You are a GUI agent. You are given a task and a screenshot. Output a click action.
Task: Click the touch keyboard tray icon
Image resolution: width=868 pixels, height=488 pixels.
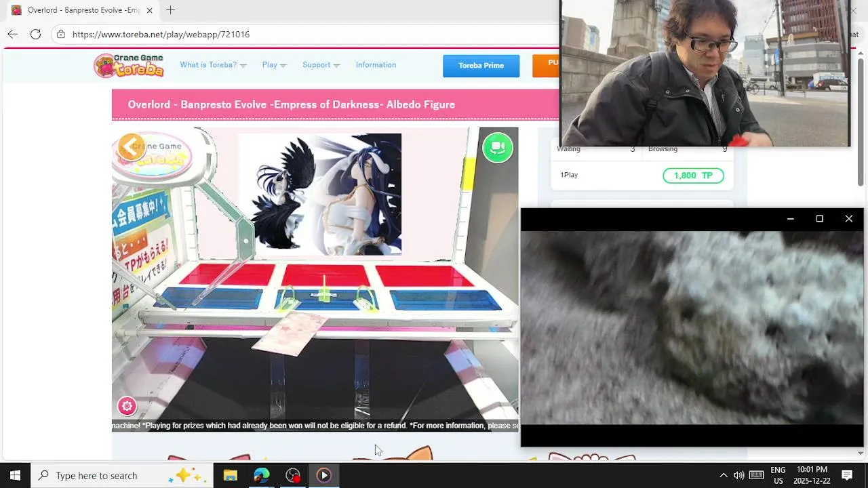[x=757, y=475]
